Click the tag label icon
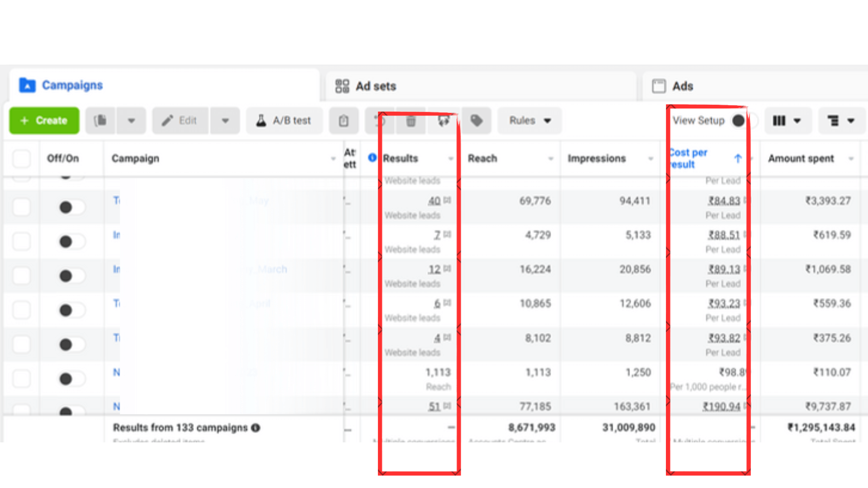The width and height of the screenshot is (868, 488). tap(476, 121)
